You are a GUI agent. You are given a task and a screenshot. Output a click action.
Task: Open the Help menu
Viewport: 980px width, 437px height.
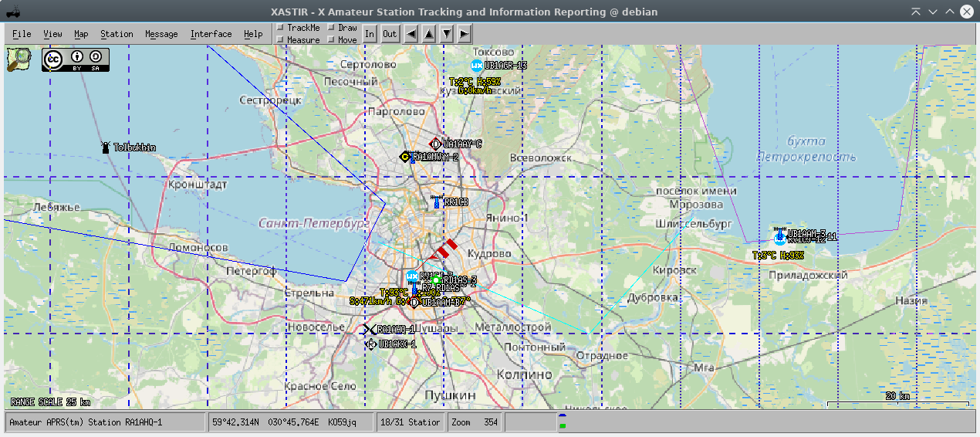click(253, 34)
